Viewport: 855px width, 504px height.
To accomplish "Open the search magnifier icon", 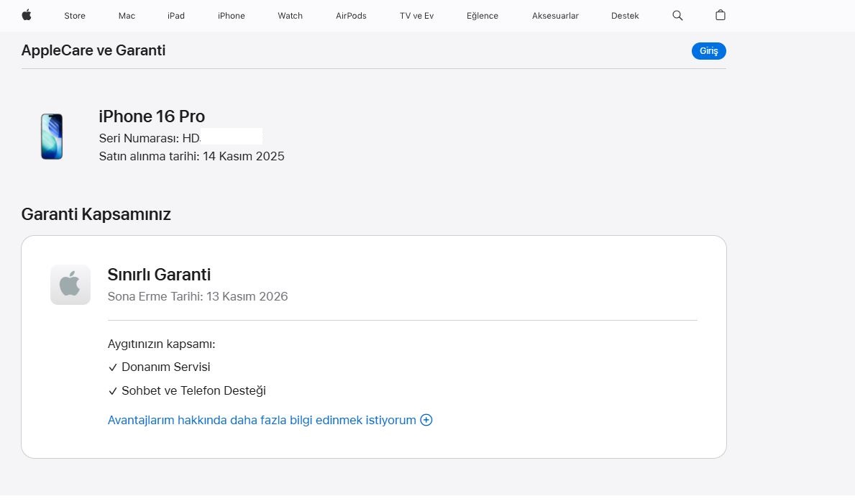I will [x=677, y=15].
